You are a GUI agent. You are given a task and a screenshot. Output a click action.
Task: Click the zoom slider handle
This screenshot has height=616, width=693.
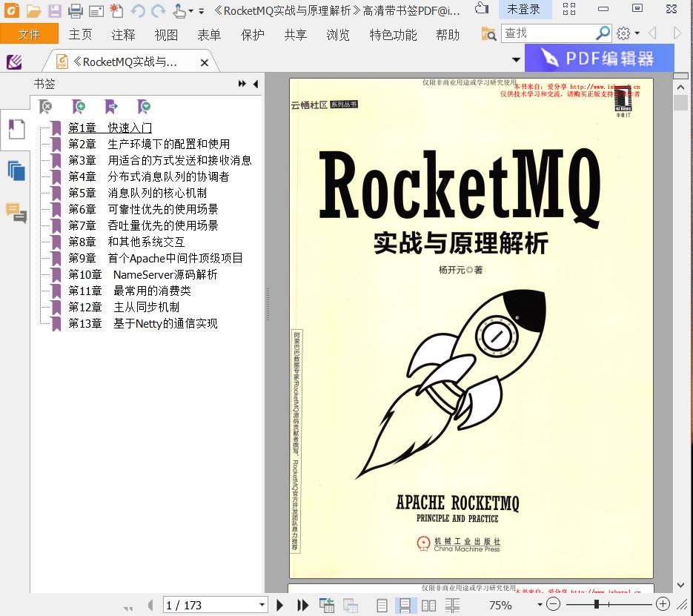pos(597,604)
